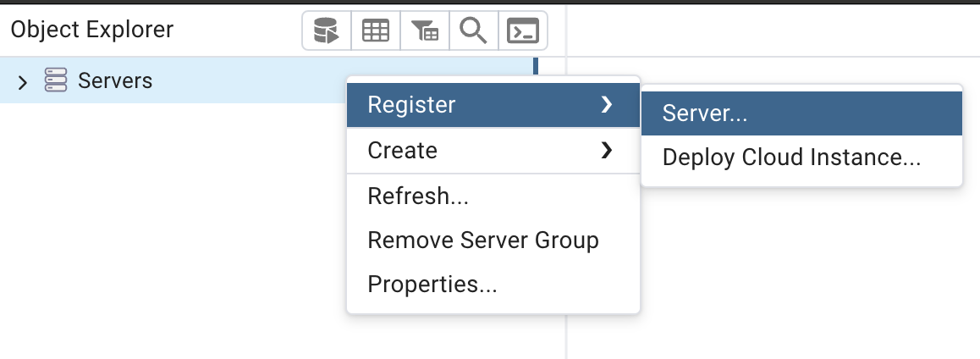Open the Register submenu arrow
This screenshot has height=359, width=980.
606,105
